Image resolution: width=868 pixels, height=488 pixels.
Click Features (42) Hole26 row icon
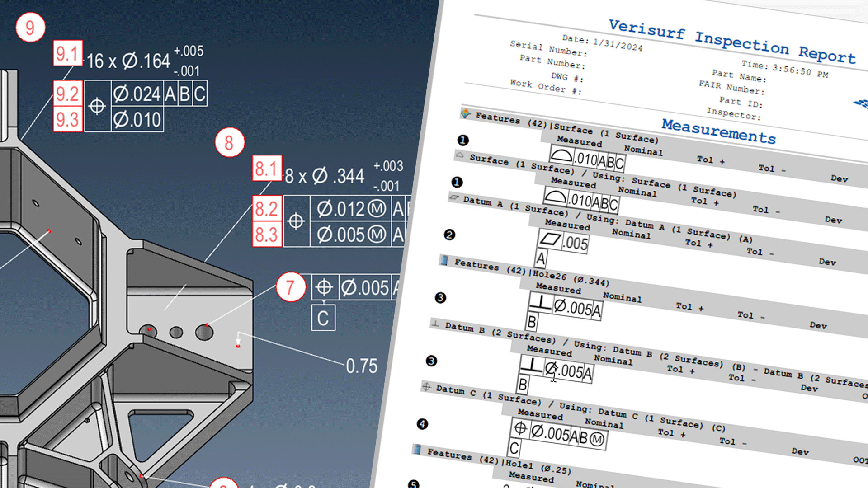point(444,260)
